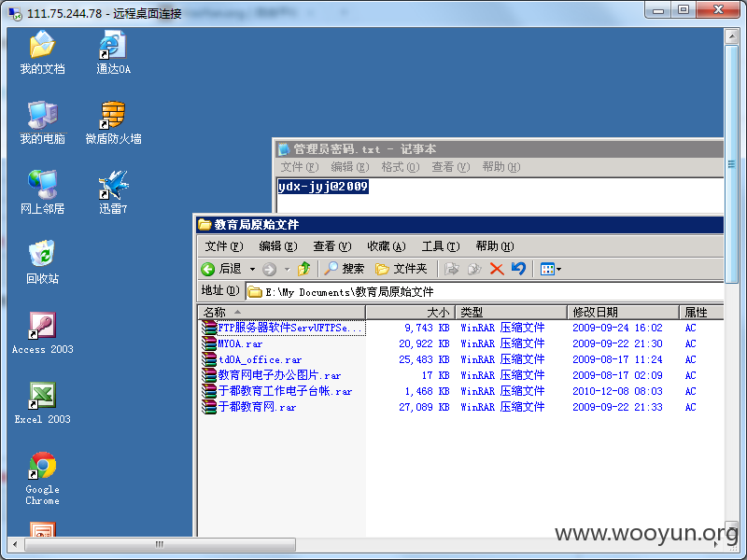Select file 教育网电子办公图片.rar

272,375
